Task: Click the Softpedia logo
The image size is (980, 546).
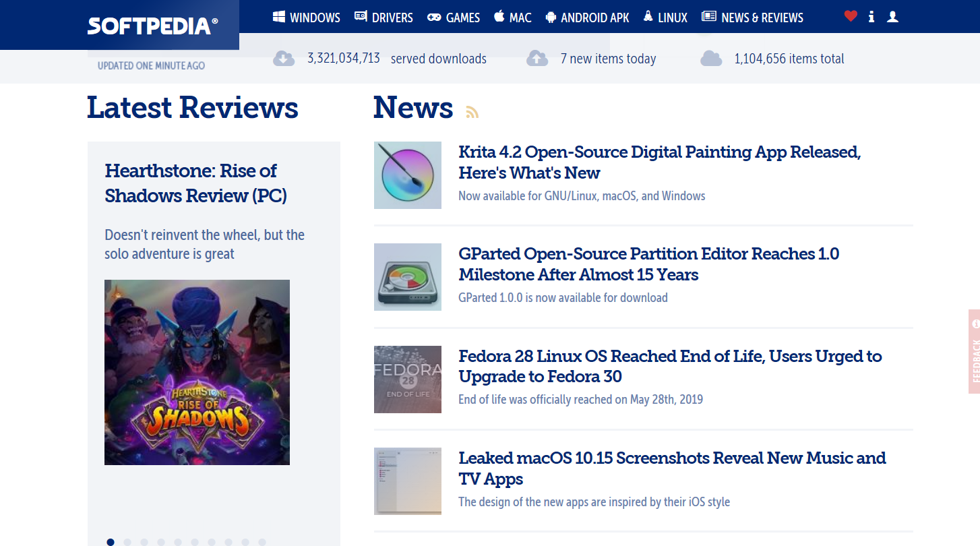Action: tap(152, 26)
